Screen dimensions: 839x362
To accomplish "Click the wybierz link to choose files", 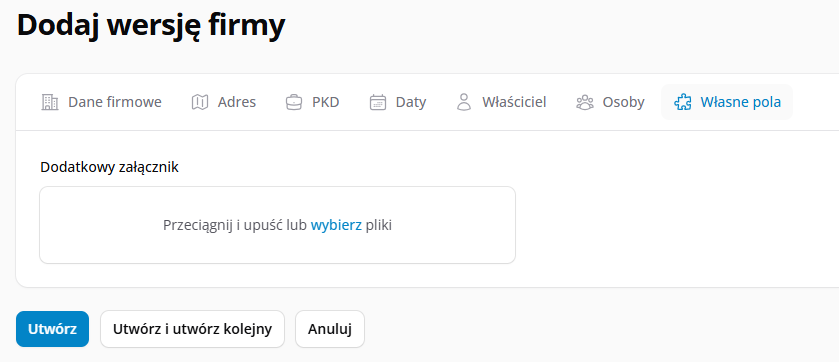I will 336,226.
